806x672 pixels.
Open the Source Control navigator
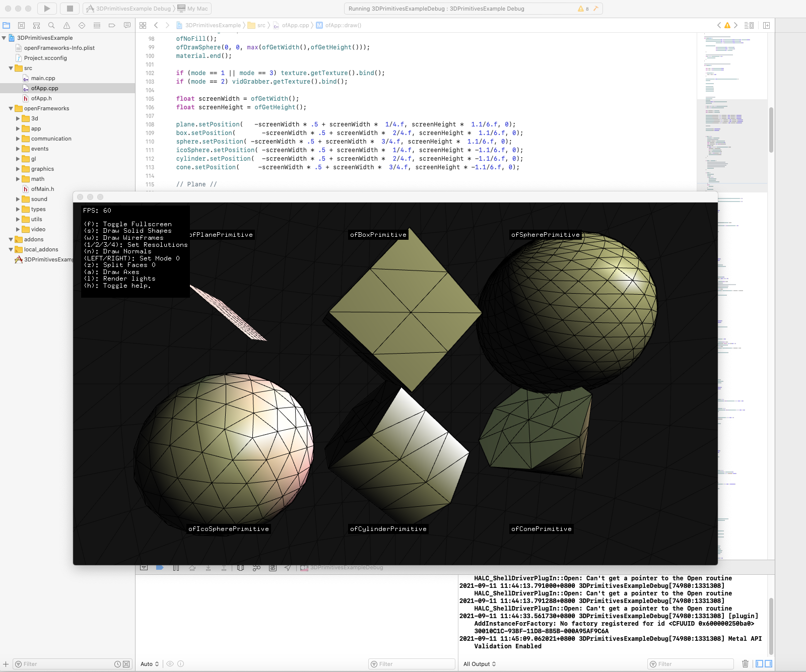(21, 25)
